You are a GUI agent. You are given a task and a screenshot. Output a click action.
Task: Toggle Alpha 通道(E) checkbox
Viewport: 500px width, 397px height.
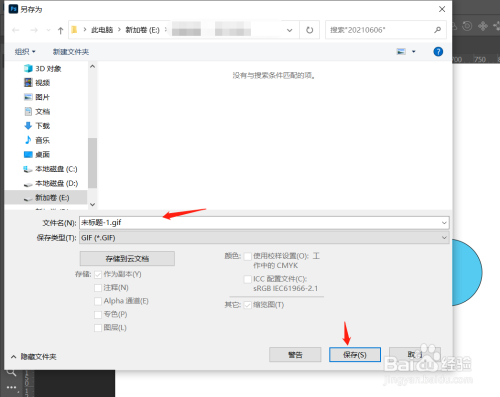[98, 301]
